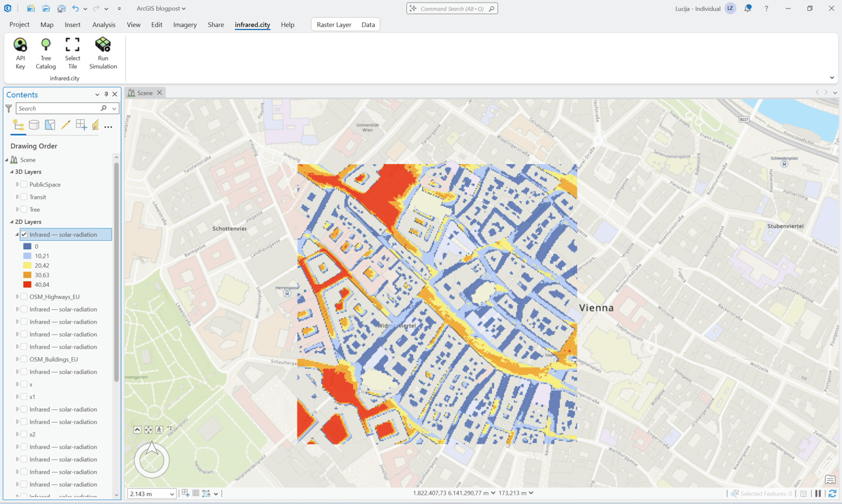Switch Contents to List By Data Source

34,125
